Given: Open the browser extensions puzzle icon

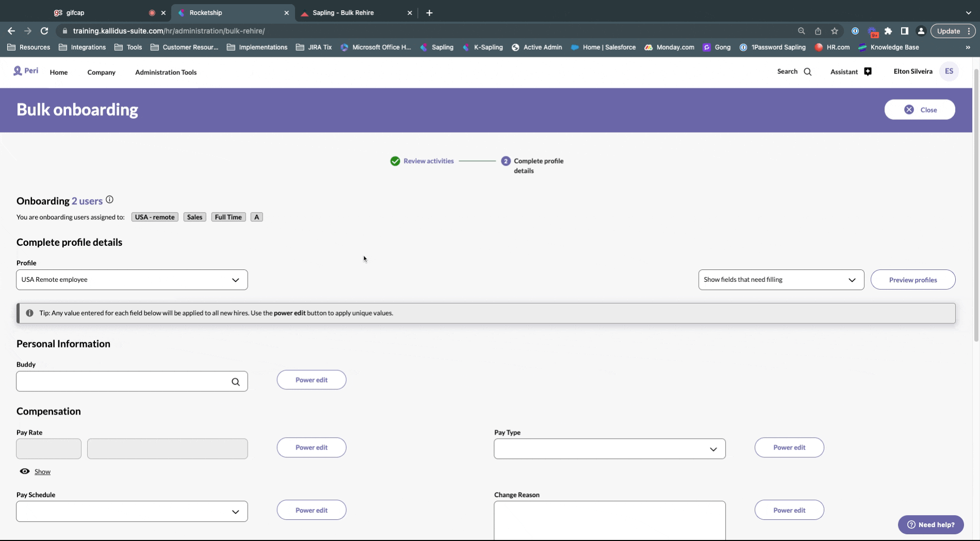Looking at the screenshot, I should coord(888,31).
